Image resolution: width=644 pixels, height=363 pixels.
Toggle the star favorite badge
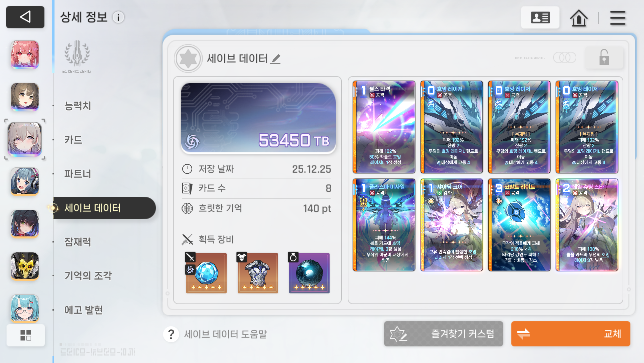pos(188,58)
